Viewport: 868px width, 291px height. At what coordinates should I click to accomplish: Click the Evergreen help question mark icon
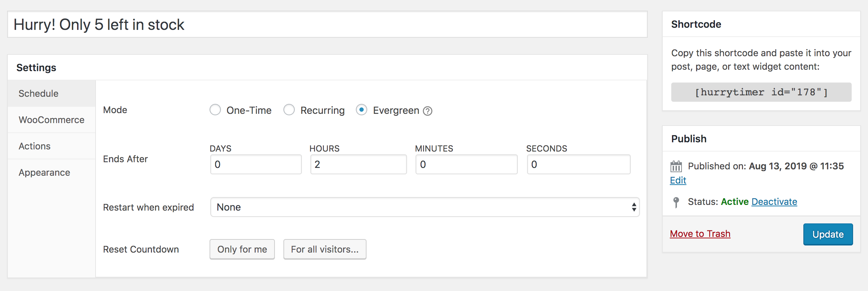428,111
